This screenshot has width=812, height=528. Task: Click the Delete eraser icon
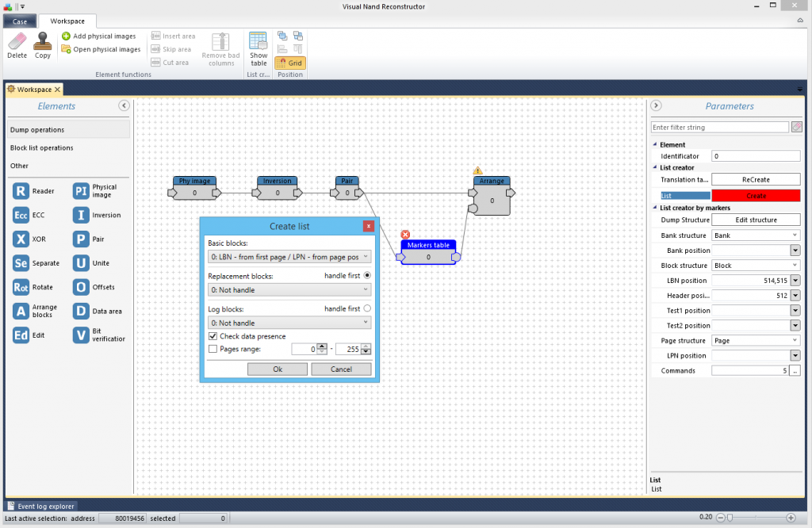point(17,41)
